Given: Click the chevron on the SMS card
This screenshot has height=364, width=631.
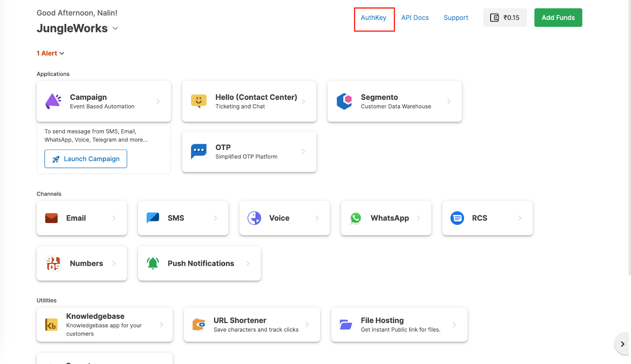Looking at the screenshot, I should click(x=215, y=218).
